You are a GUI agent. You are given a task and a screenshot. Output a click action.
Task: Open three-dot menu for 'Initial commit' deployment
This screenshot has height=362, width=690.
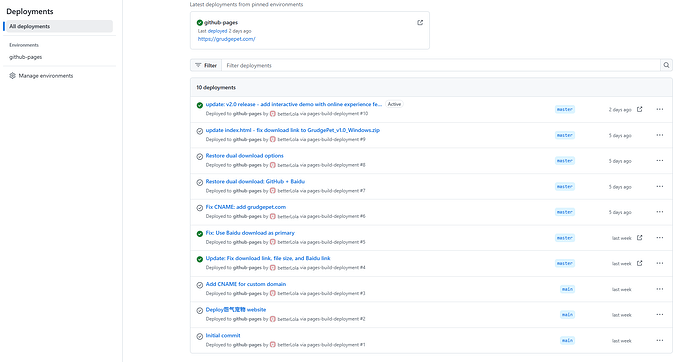tap(660, 340)
